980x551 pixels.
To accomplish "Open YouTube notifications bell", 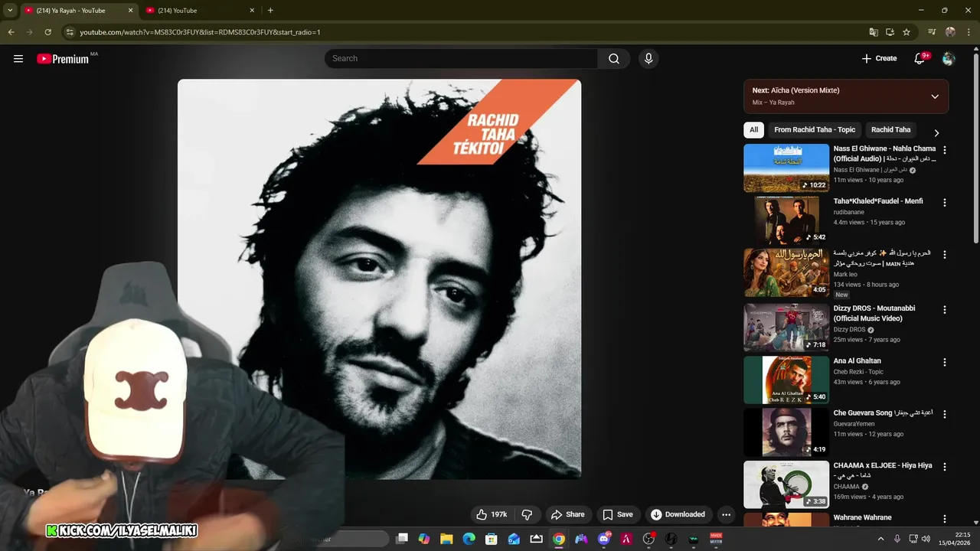I will (920, 58).
